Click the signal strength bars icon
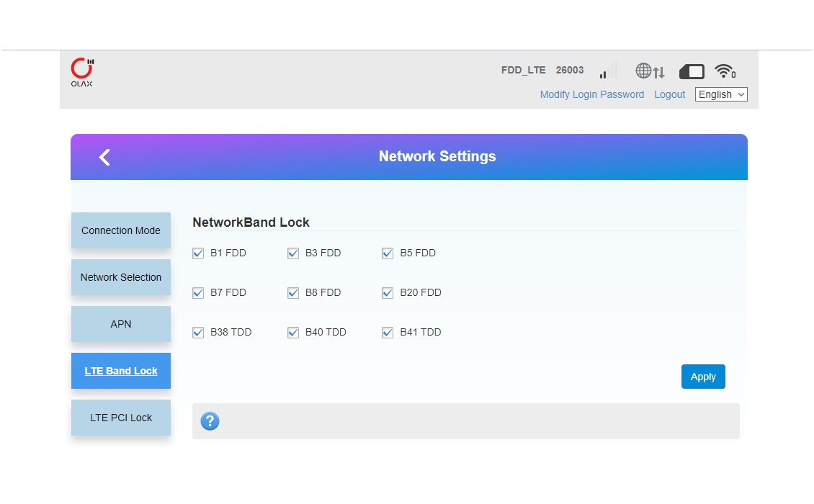 pos(608,71)
